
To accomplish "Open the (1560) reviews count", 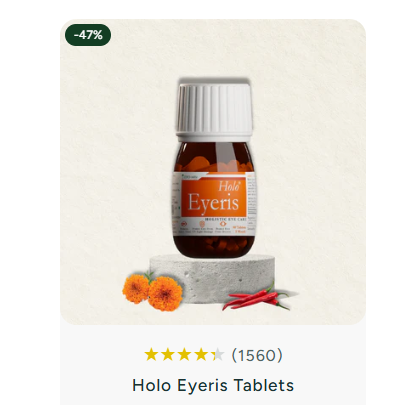I will [257, 355].
